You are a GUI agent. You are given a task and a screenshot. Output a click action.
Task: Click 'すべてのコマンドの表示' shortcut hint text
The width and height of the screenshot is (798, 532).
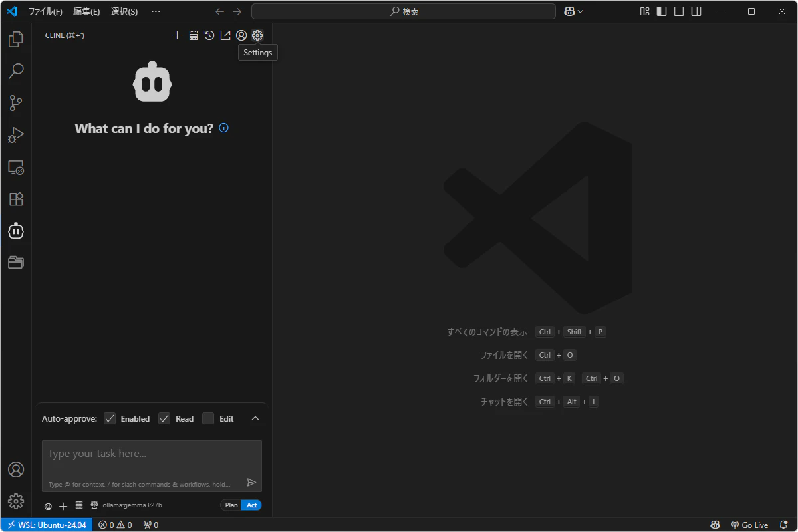(x=487, y=332)
